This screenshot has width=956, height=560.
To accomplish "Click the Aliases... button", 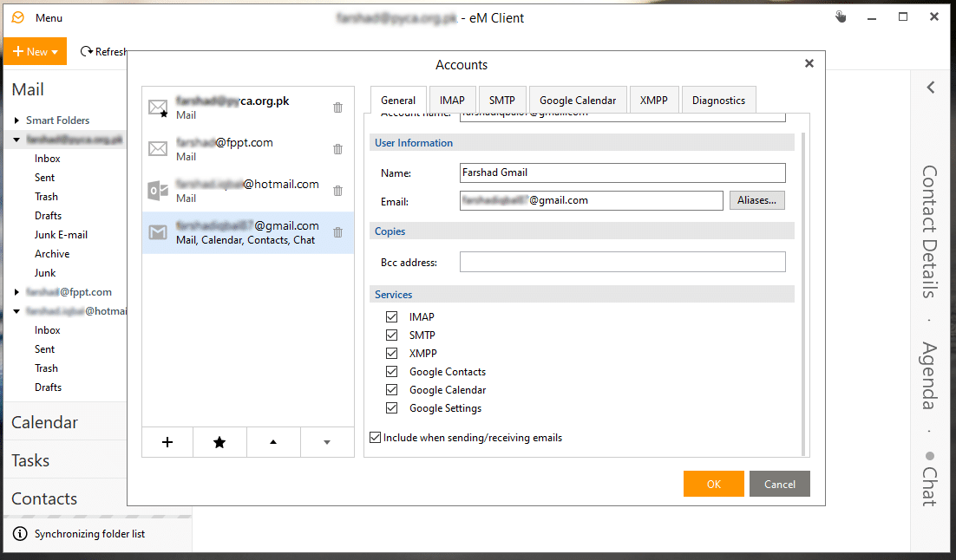I will tap(756, 200).
